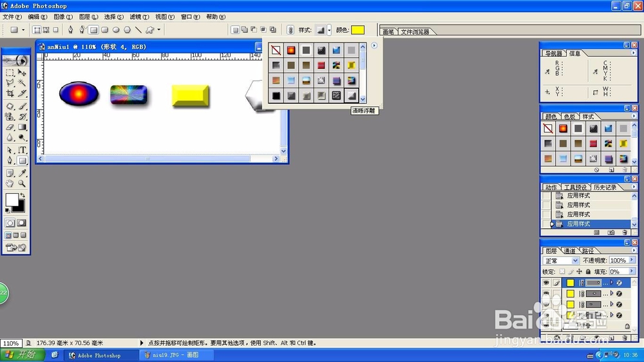This screenshot has height=362, width=644.
Task: Open style picker flyout menu arrow
Action: click(x=374, y=46)
